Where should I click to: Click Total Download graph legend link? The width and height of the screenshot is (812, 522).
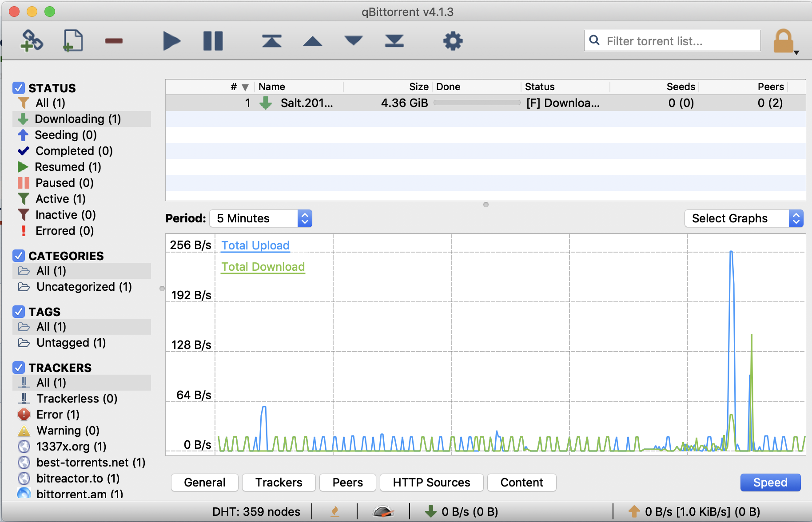pos(263,267)
